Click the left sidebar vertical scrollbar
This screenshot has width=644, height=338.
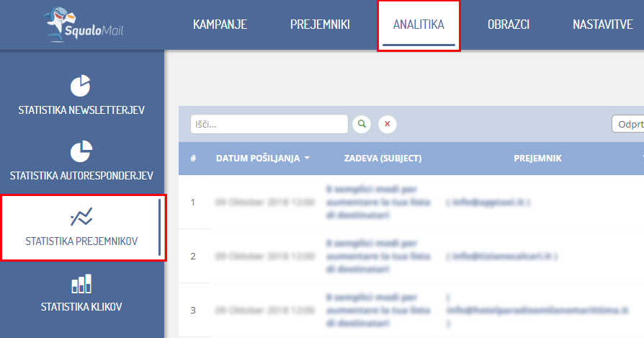pos(159,227)
